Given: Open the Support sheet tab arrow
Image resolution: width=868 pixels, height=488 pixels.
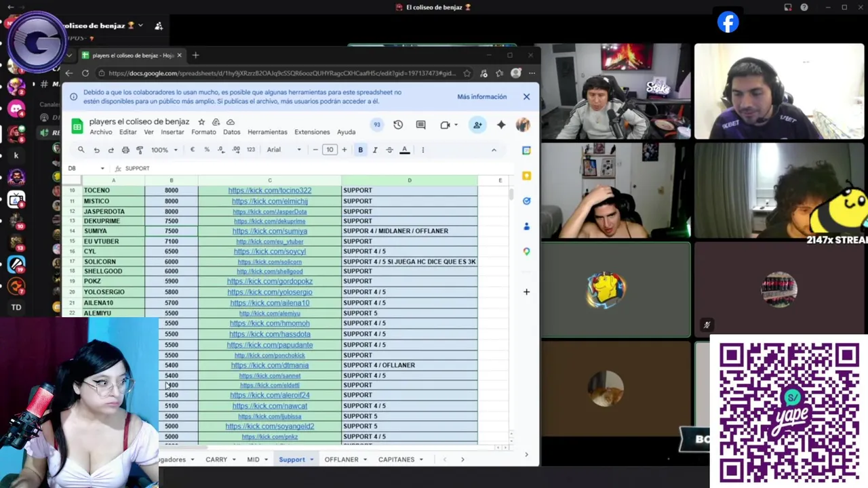Looking at the screenshot, I should (312, 460).
